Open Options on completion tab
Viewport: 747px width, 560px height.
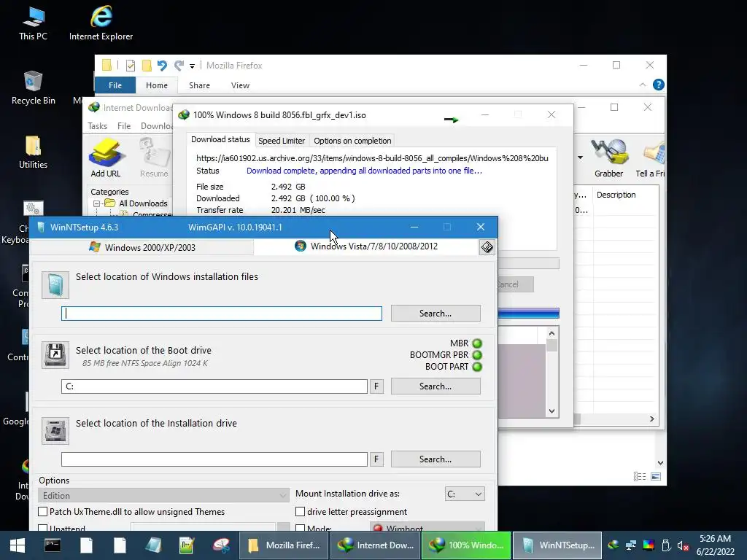(352, 141)
